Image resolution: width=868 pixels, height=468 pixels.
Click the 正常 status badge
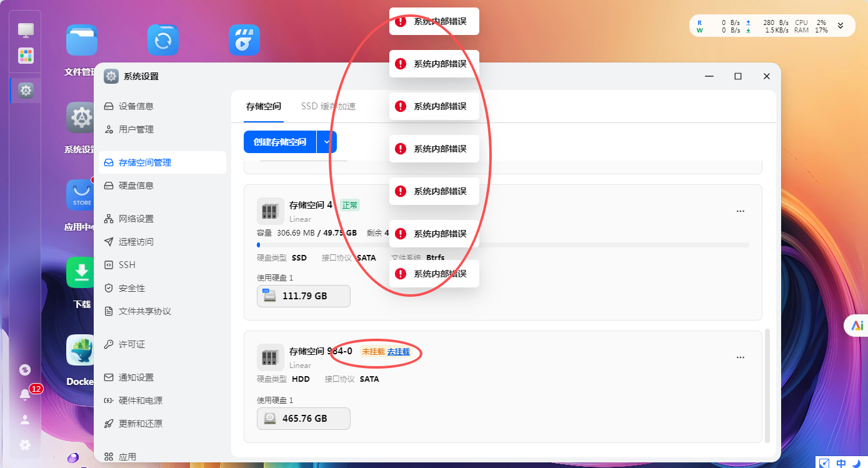tap(350, 205)
